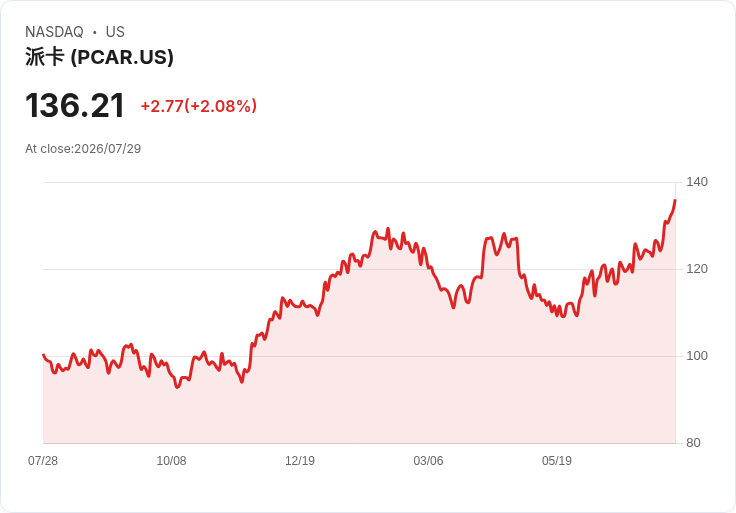Click the +2.77(+2.08%) price change

pyautogui.click(x=199, y=106)
